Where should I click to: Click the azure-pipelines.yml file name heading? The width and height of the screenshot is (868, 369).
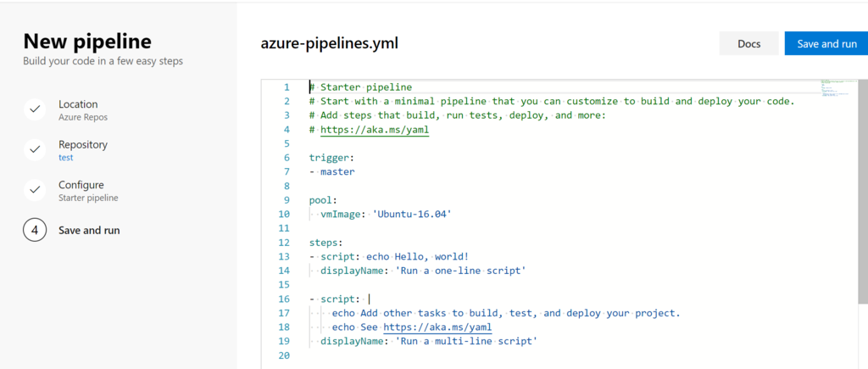coord(330,43)
